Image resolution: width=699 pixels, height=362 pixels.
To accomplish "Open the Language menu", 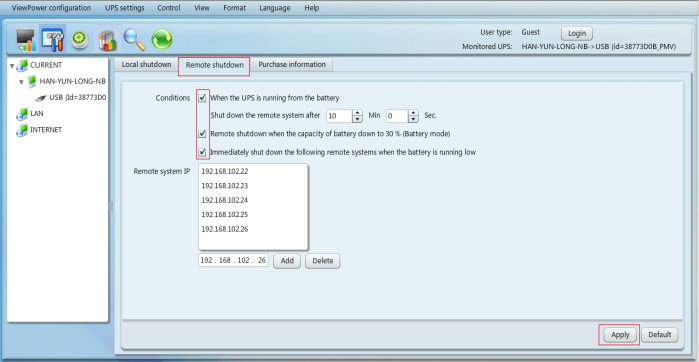I will coord(275,8).
